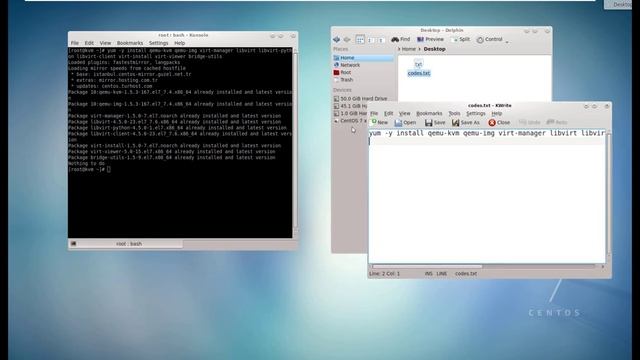640x360 pixels.
Task: Click Redo in KWrite toolbar
Action: coord(557,122)
